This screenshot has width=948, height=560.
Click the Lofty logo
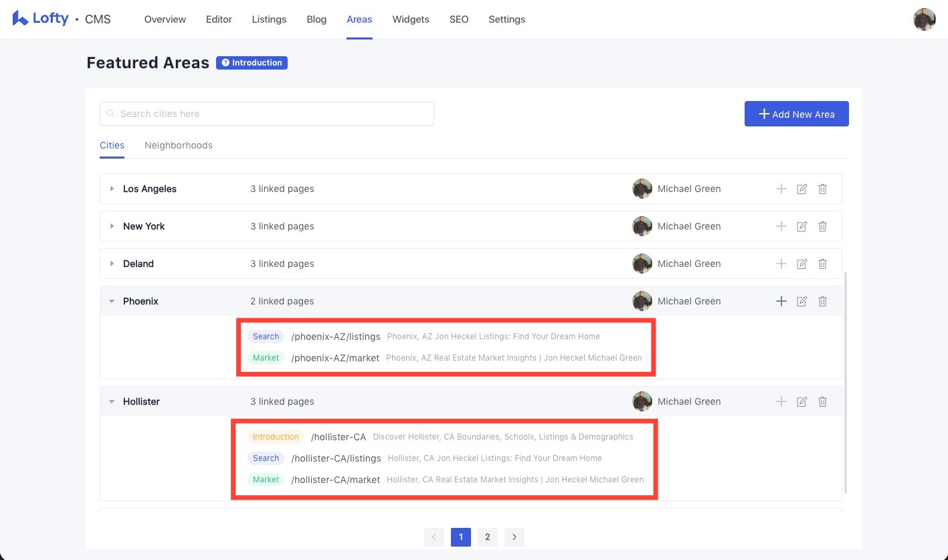41,19
